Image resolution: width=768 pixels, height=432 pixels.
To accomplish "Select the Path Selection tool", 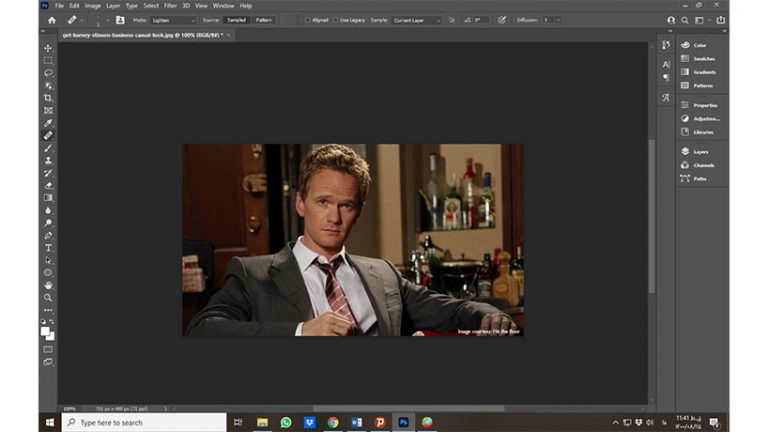I will coord(48,261).
